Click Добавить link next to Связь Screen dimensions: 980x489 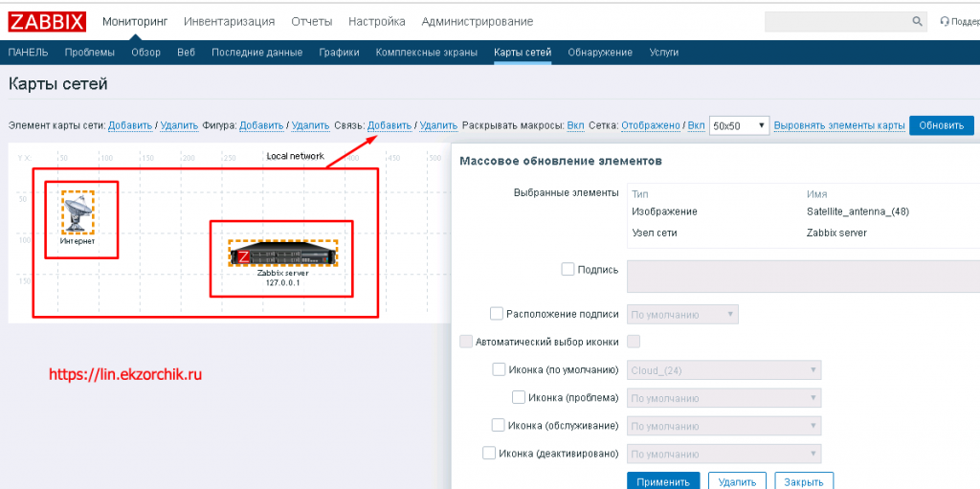point(390,125)
